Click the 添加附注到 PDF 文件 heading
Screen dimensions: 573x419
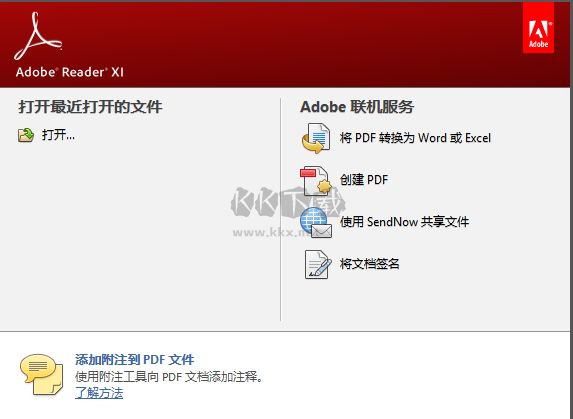tap(134, 359)
